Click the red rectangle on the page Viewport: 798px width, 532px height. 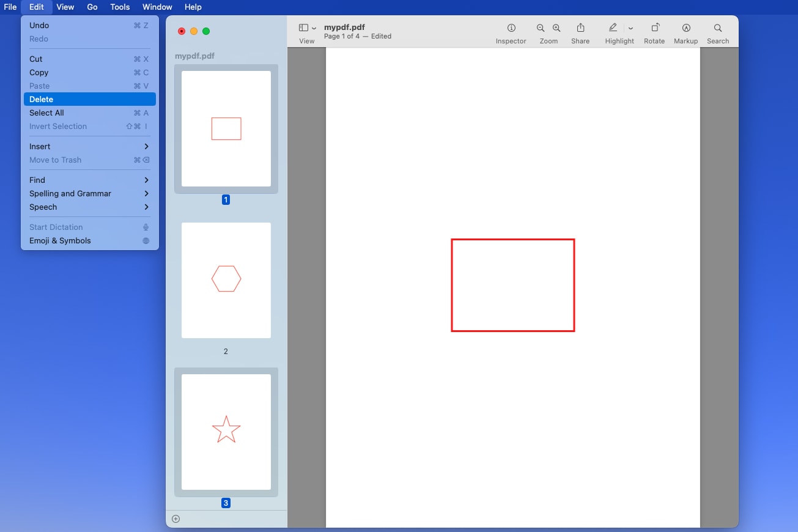[513, 285]
